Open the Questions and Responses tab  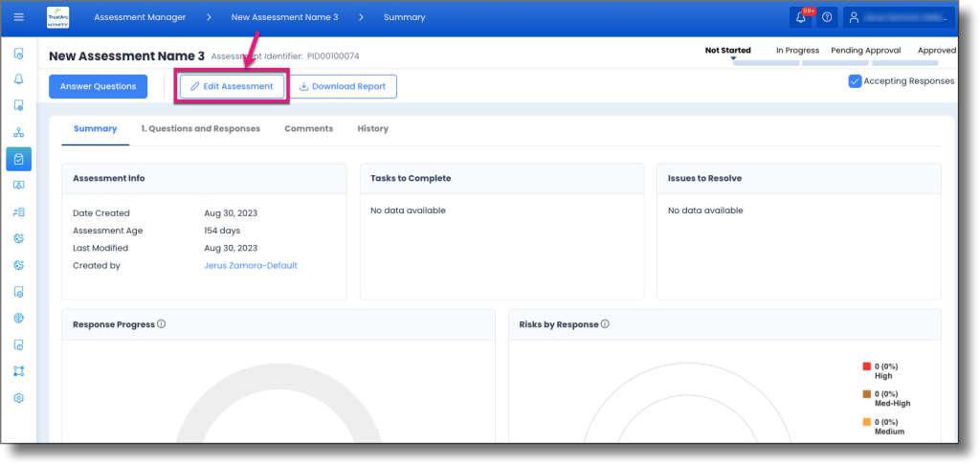pos(201,129)
